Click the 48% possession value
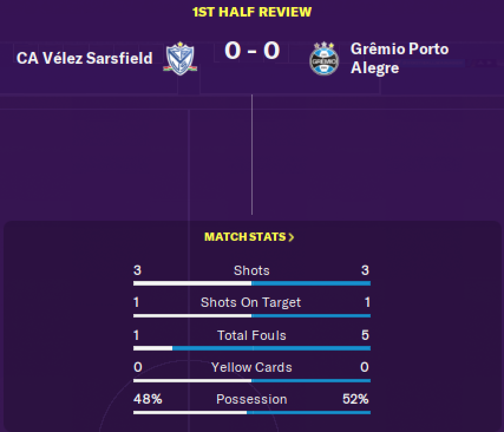 [148, 399]
